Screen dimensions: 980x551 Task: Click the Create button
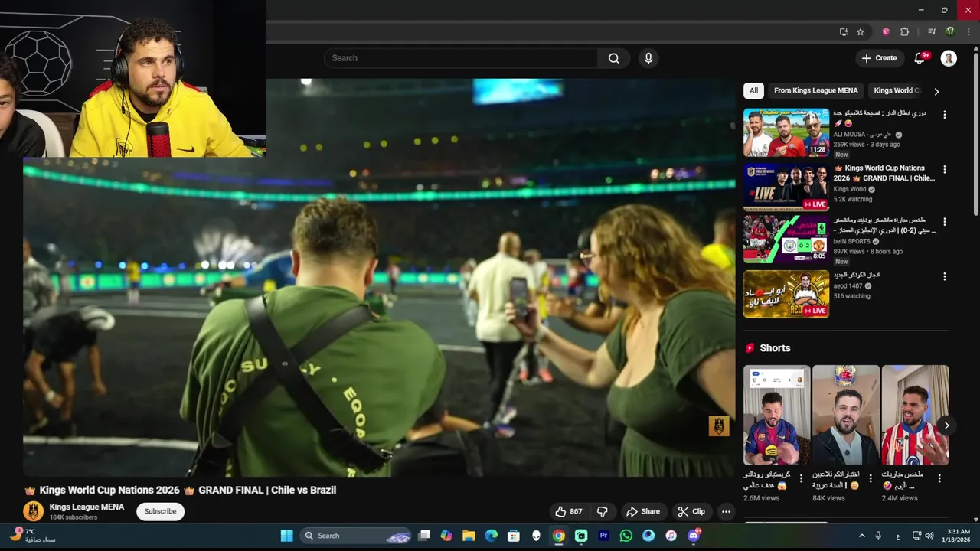(x=879, y=58)
